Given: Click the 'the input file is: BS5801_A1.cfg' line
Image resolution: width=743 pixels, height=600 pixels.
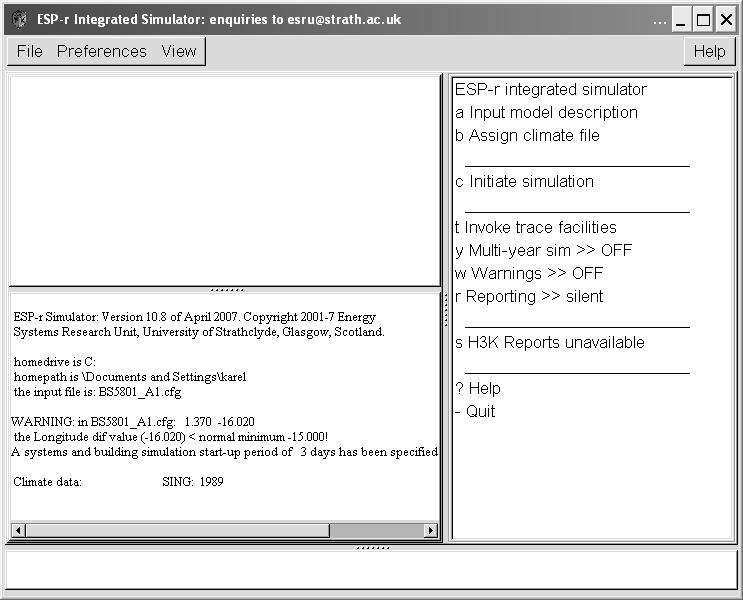Looking at the screenshot, I should tap(98, 392).
